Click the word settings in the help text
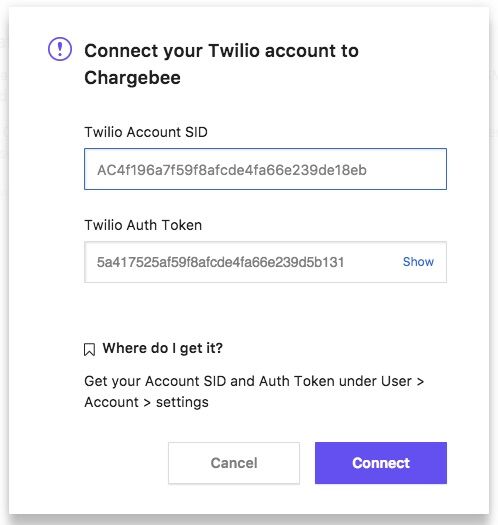Image resolution: width=498 pixels, height=525 pixels. point(182,402)
